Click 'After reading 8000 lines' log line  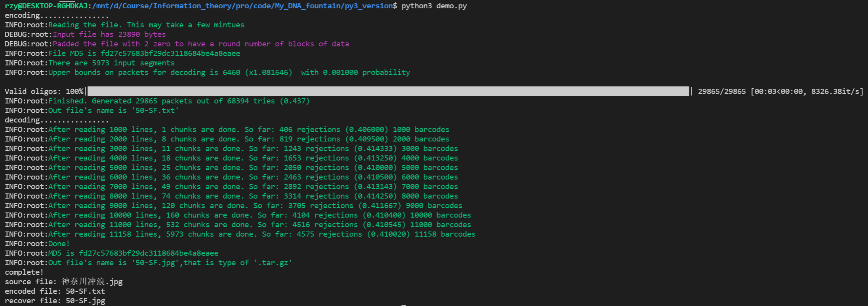(231, 196)
